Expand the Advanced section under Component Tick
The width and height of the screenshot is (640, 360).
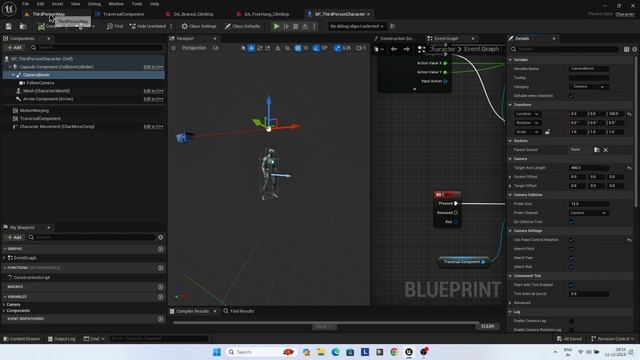coord(510,303)
